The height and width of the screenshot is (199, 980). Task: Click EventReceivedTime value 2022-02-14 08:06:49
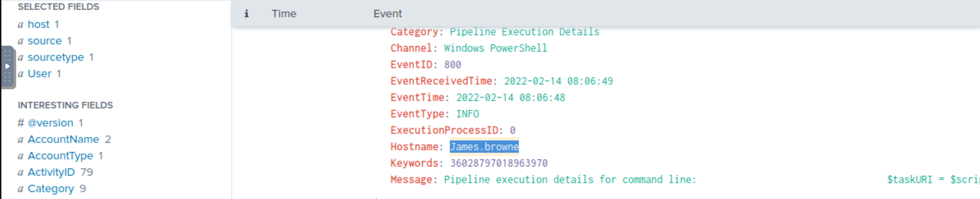point(558,81)
